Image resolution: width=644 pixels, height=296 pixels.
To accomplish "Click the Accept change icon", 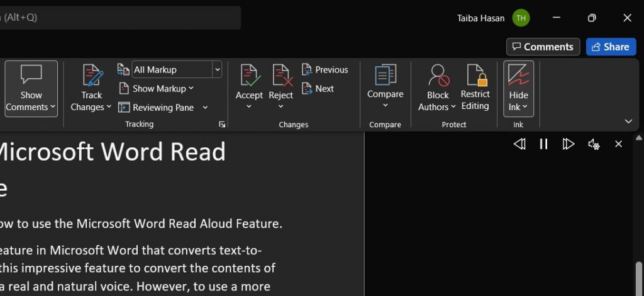I will pos(249,76).
